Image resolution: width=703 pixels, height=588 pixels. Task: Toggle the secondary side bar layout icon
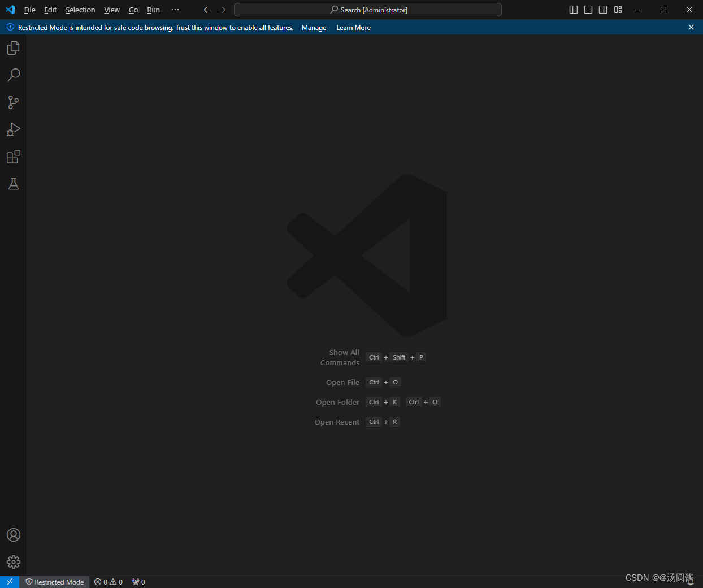click(603, 10)
